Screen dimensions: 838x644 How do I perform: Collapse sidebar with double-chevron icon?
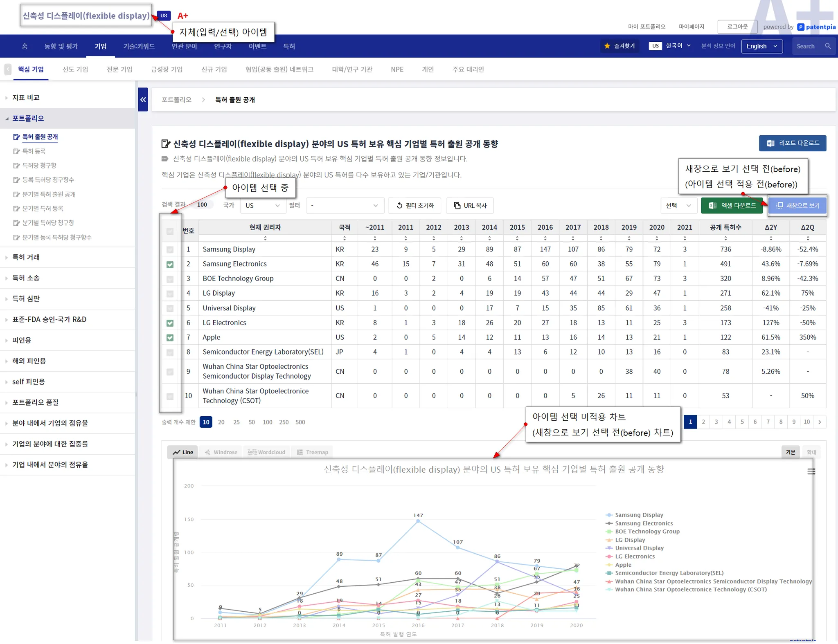click(x=143, y=99)
